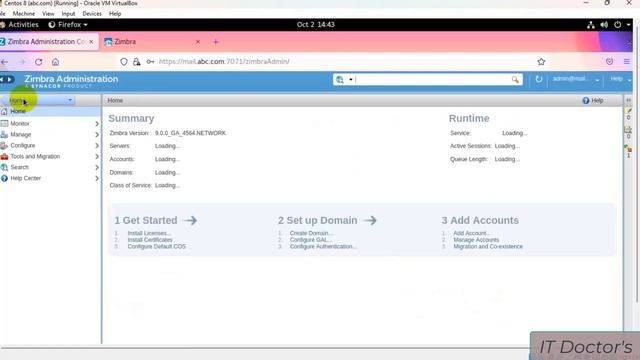Select Zimbra Administration Console tab
The width and height of the screenshot is (640, 360).
45,42
